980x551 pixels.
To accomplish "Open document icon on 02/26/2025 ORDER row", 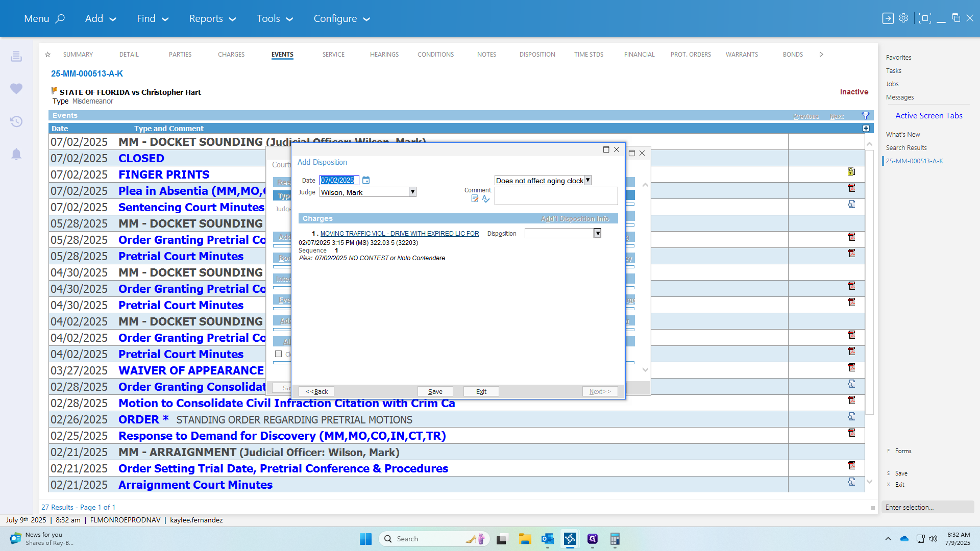I will pos(851,417).
